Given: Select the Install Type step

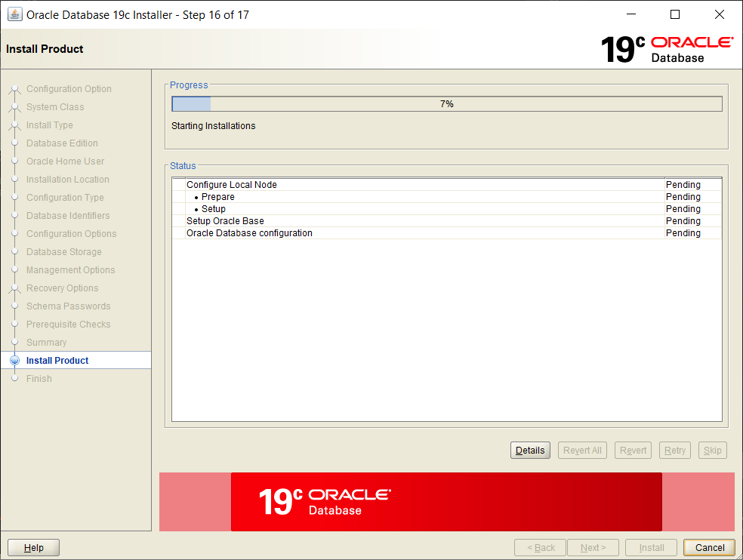Looking at the screenshot, I should tap(49, 125).
